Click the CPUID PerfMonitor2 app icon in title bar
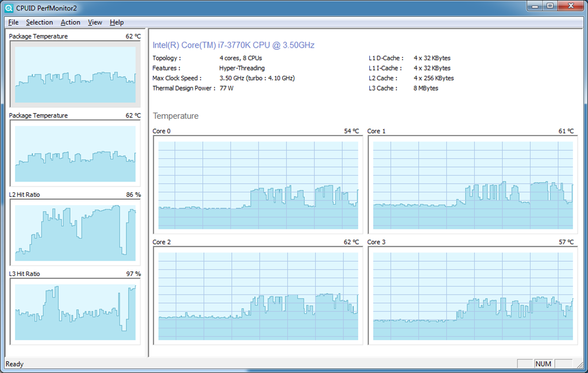 coord(9,8)
